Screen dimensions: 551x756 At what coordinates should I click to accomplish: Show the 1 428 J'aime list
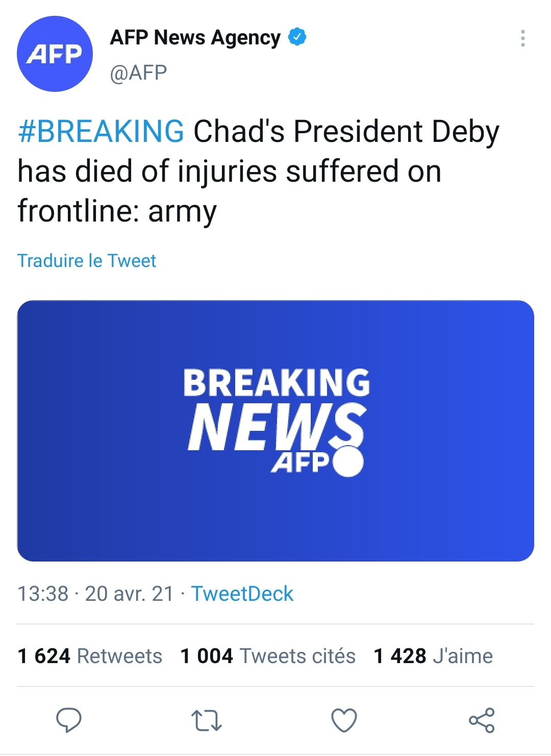(x=433, y=656)
